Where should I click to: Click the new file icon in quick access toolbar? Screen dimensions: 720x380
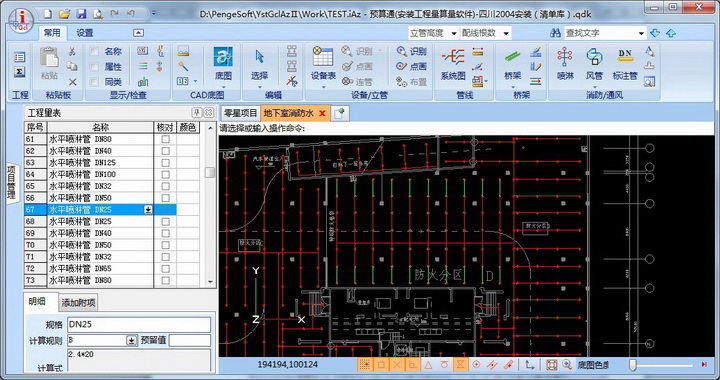pyautogui.click(x=48, y=14)
